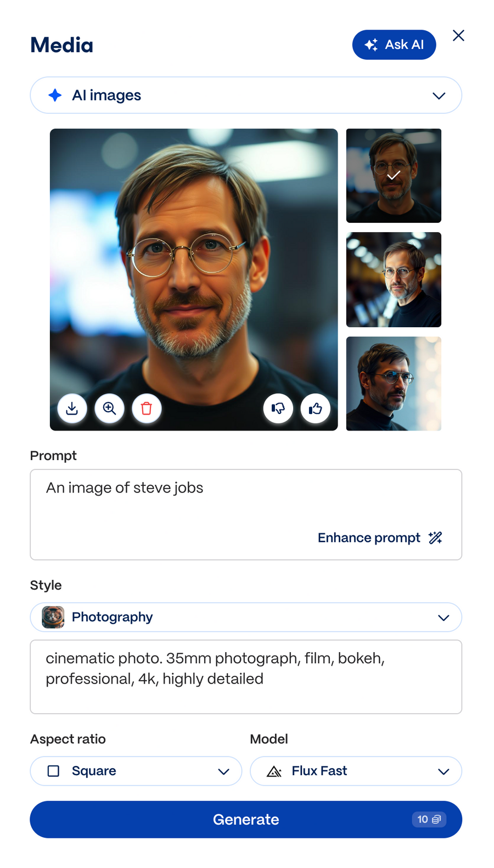
Task: Give the image a thumbs up
Action: coord(316,408)
